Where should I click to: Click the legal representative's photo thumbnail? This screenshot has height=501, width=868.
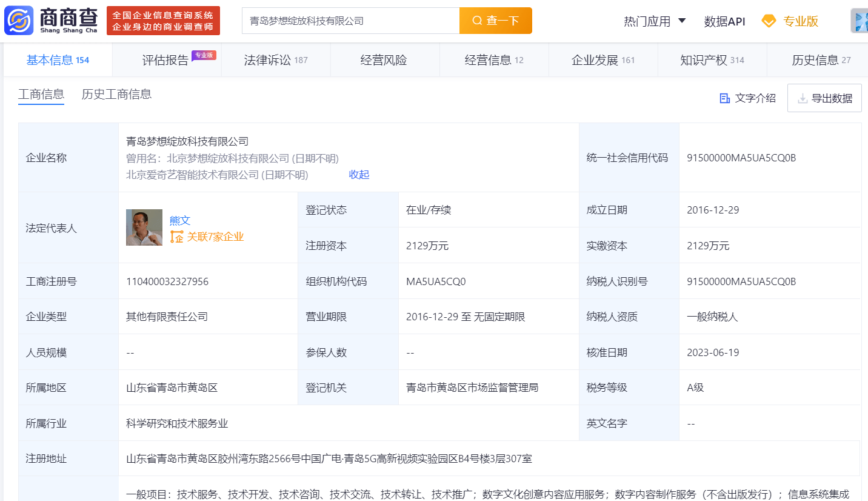[x=144, y=227]
